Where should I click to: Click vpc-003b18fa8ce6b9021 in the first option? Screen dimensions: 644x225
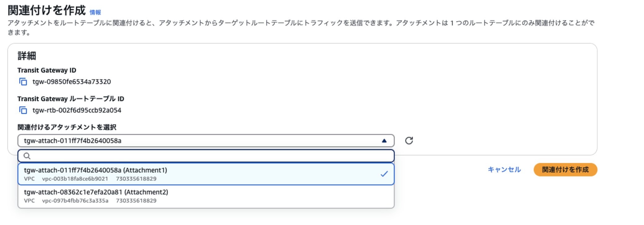[x=75, y=179]
